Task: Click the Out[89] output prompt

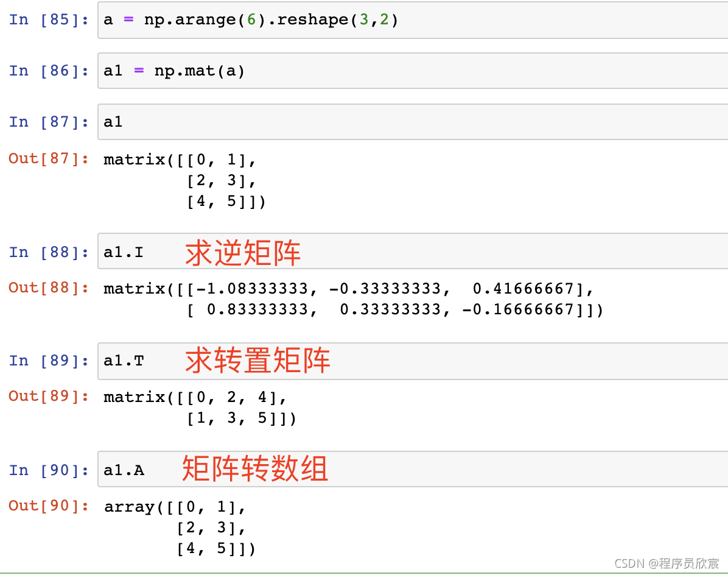Action: [48, 397]
